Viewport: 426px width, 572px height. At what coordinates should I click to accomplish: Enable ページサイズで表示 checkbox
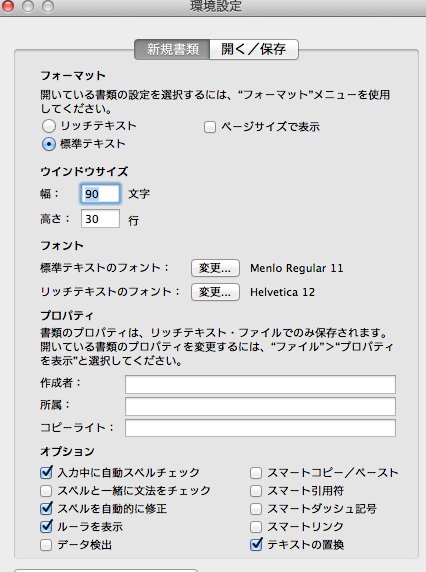coord(210,127)
